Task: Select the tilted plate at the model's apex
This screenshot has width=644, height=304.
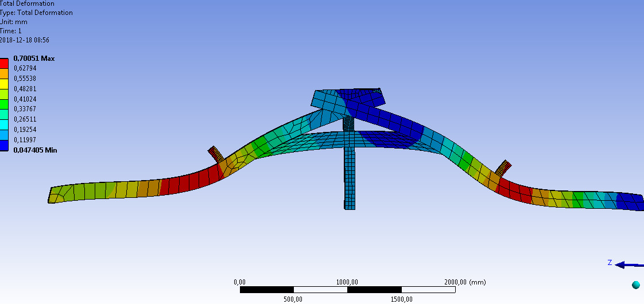Action: pos(347,102)
